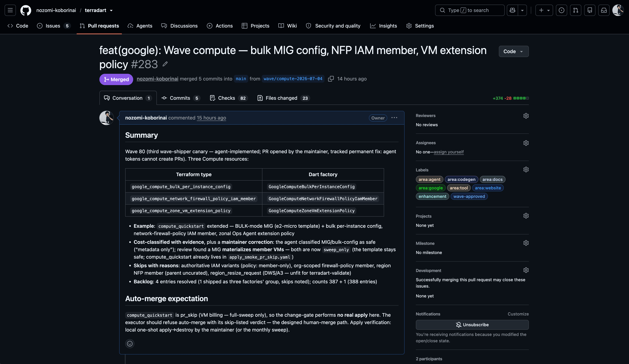The width and height of the screenshot is (629, 364).
Task: Open the Development gear settings
Action: tap(526, 270)
